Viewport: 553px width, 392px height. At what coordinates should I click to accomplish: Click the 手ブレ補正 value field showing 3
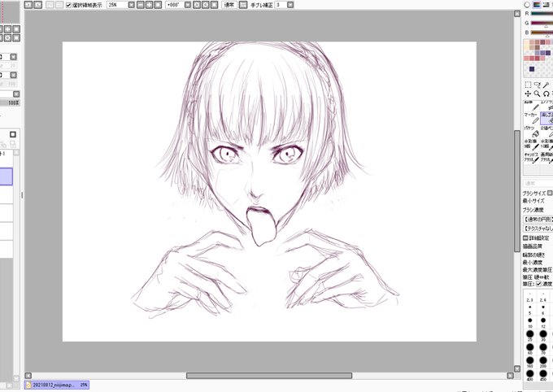pyautogui.click(x=281, y=5)
